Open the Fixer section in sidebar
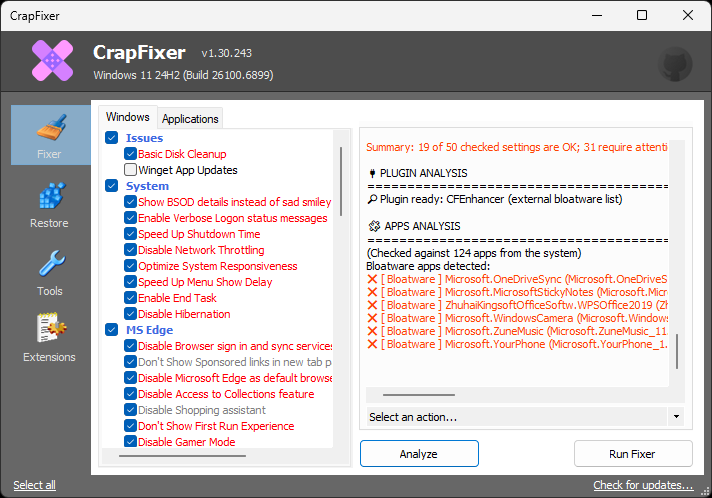 pyautogui.click(x=50, y=135)
